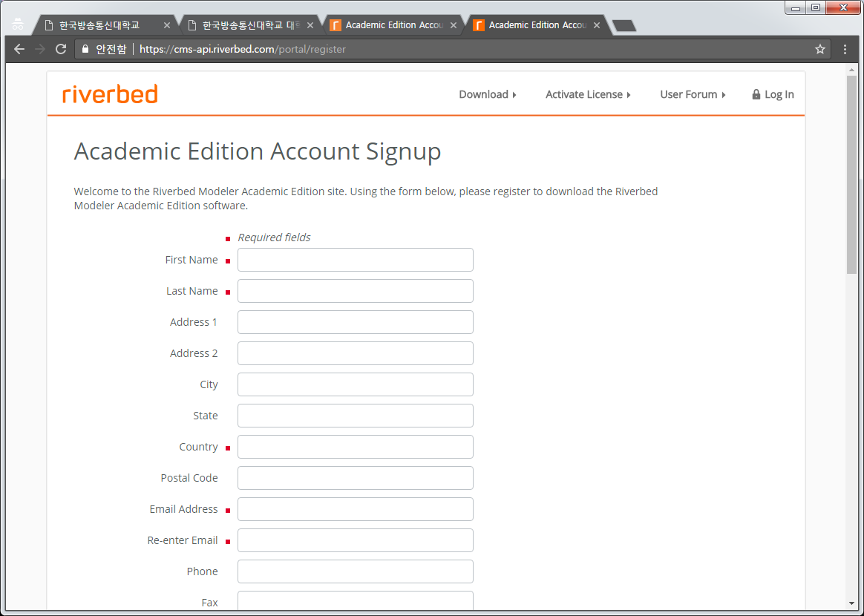Maximize the browser window
864x616 pixels.
click(x=816, y=7)
